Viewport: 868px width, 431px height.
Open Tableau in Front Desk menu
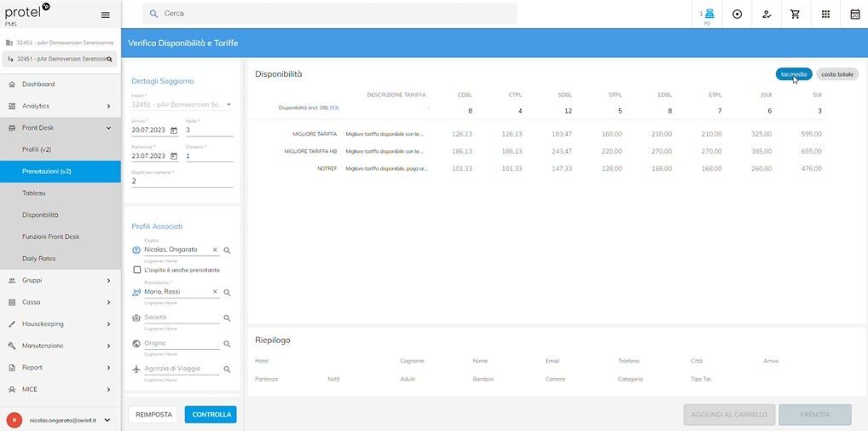pyautogui.click(x=34, y=194)
